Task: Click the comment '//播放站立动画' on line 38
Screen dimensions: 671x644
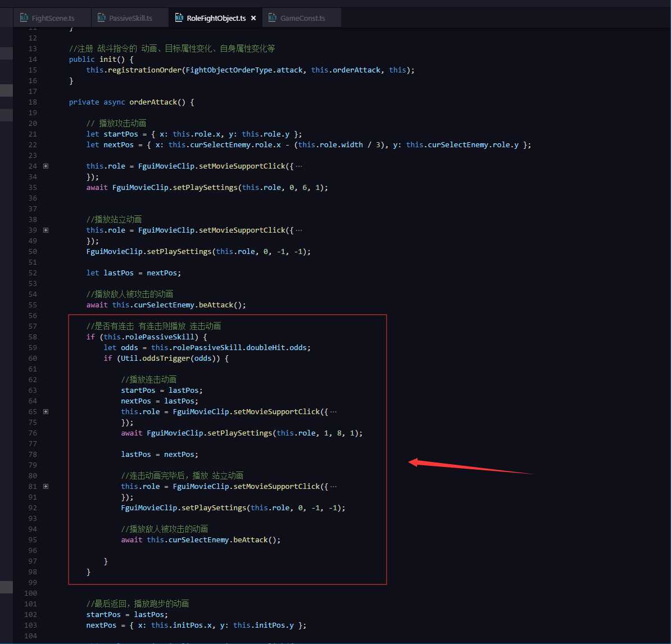Action: pos(114,220)
